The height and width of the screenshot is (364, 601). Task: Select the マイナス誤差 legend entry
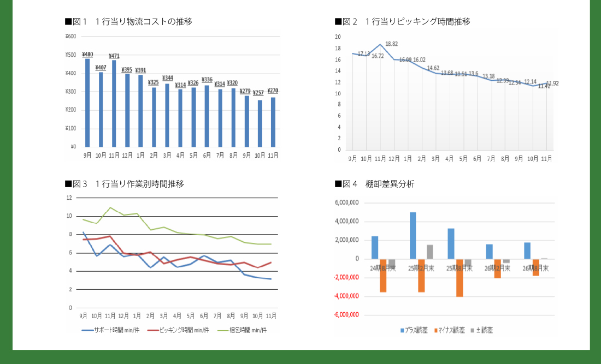tap(450, 330)
